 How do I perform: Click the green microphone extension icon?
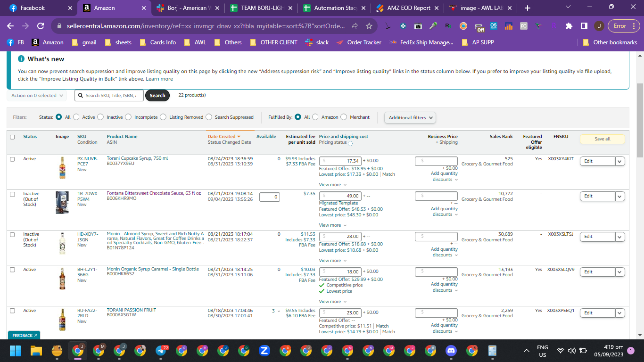coord(433,26)
